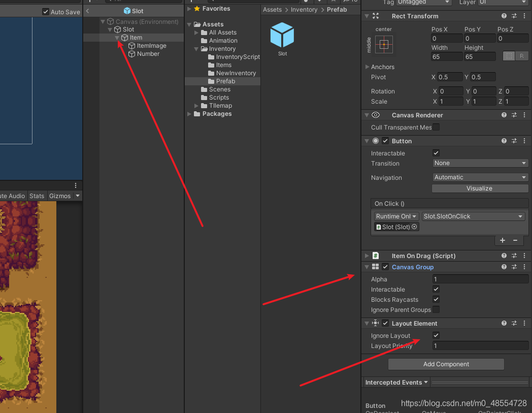532x413 pixels.
Task: Toggle Rect Transform raw edit mode R
Action: click(x=521, y=56)
